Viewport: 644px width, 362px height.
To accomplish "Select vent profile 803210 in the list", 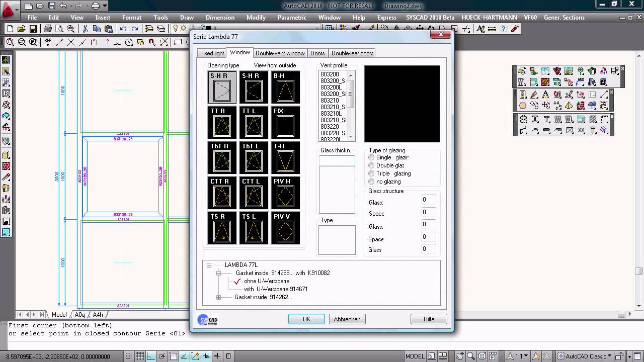I will pos(330,101).
